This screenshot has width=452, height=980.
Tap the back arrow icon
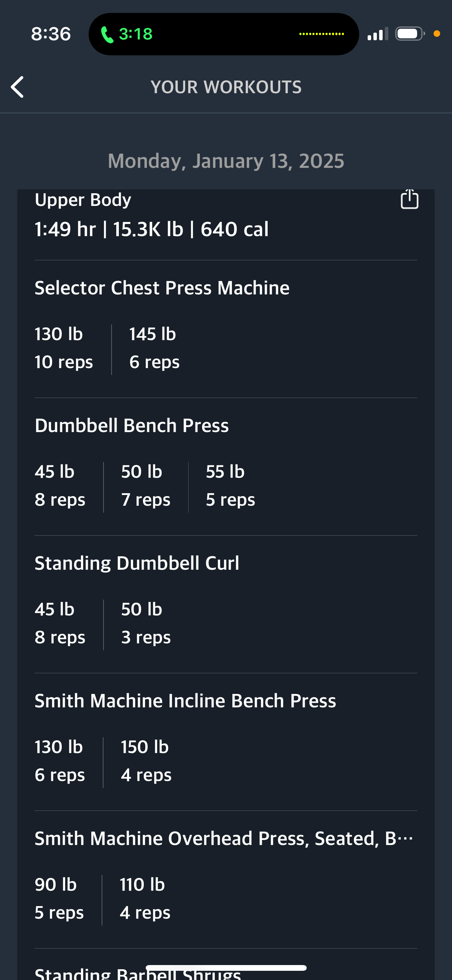click(x=18, y=87)
